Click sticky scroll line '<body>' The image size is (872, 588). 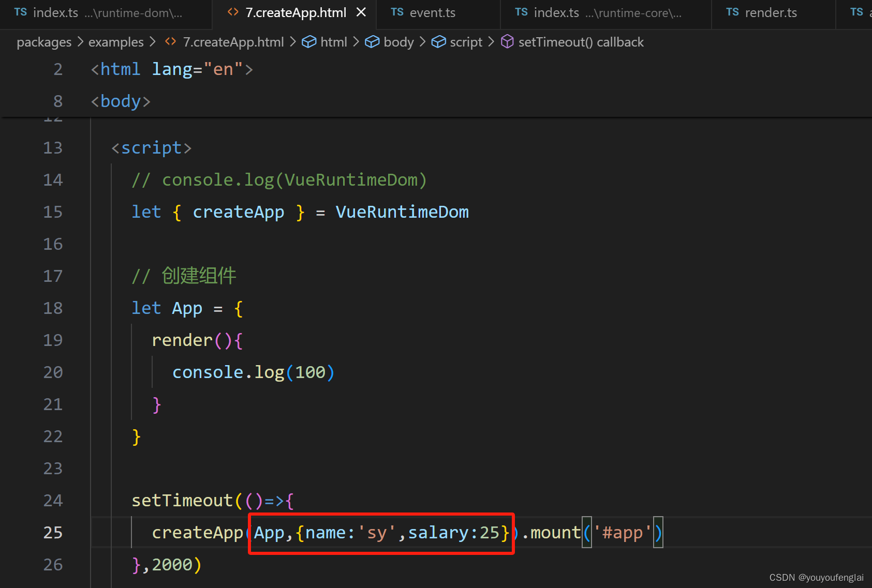click(x=121, y=101)
